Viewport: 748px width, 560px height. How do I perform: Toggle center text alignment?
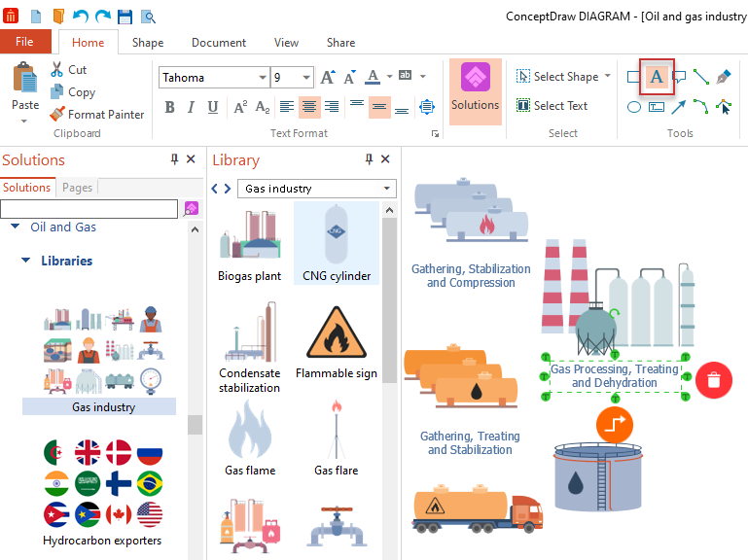pyautogui.click(x=309, y=107)
